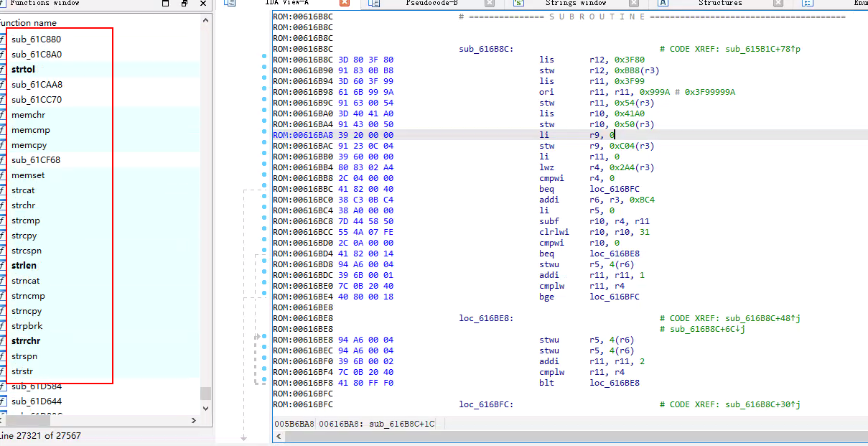Select the loc_616BFC: label line
This screenshot has width=868, height=446.
click(486, 404)
